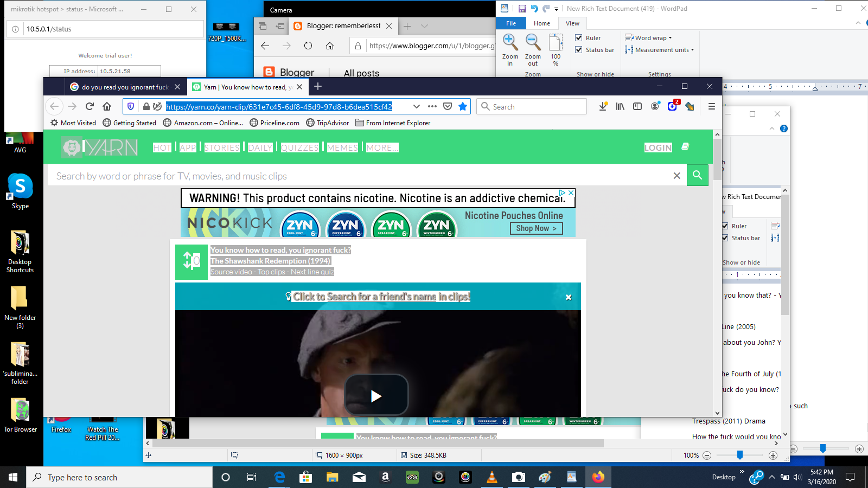Click Shop Now in Nicokick ad

click(x=536, y=228)
